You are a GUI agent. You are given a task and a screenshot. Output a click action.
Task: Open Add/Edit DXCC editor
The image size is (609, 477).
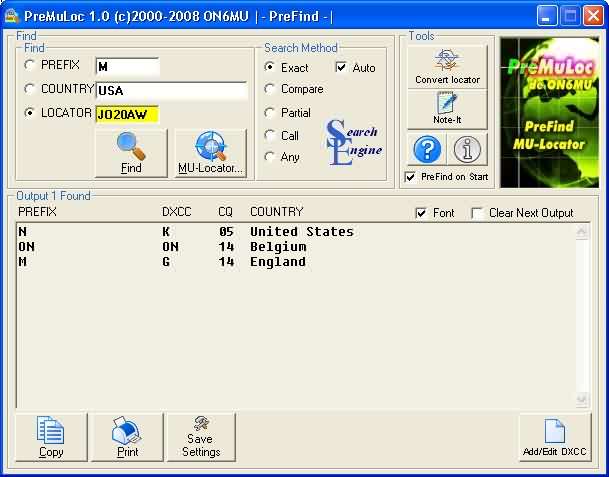[x=554, y=437]
